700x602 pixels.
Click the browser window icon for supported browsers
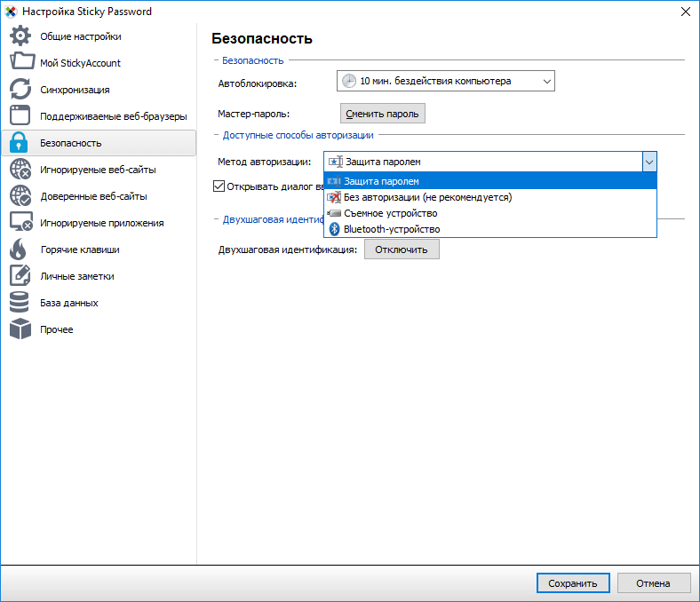[x=20, y=115]
